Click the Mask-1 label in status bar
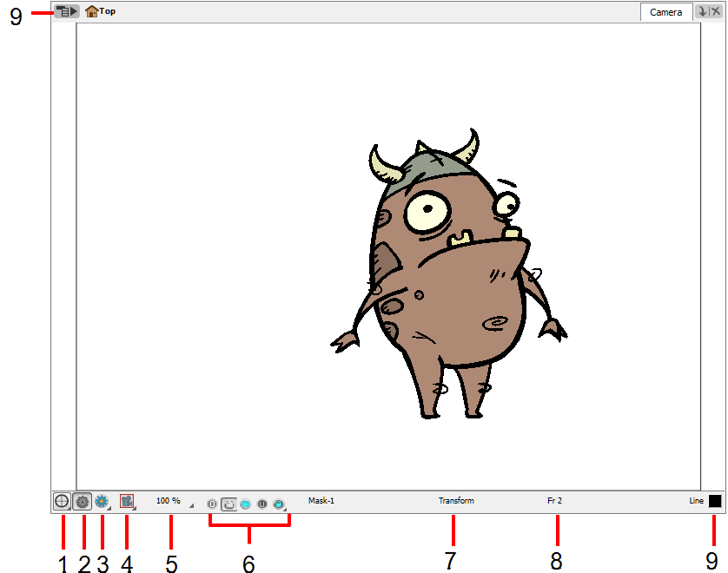The width and height of the screenshot is (728, 573). click(320, 501)
